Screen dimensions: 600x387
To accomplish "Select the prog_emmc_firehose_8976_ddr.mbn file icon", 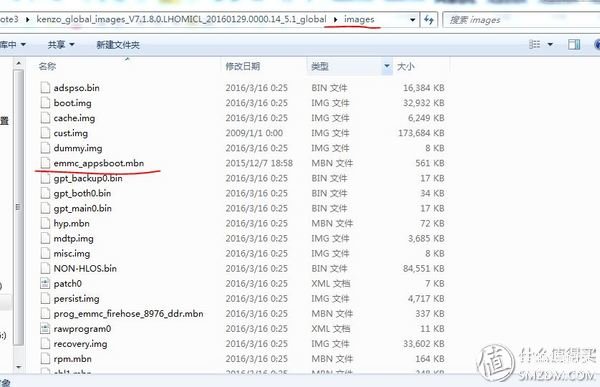I will click(45, 314).
